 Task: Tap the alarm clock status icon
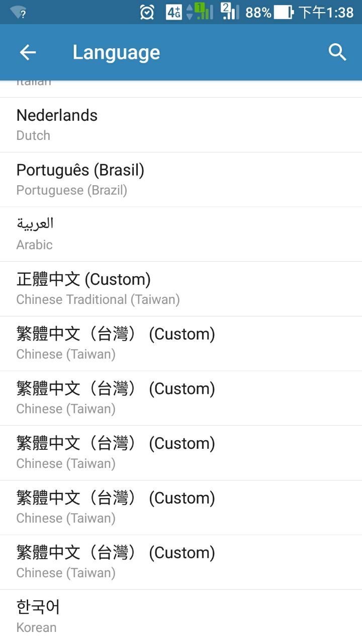click(147, 12)
